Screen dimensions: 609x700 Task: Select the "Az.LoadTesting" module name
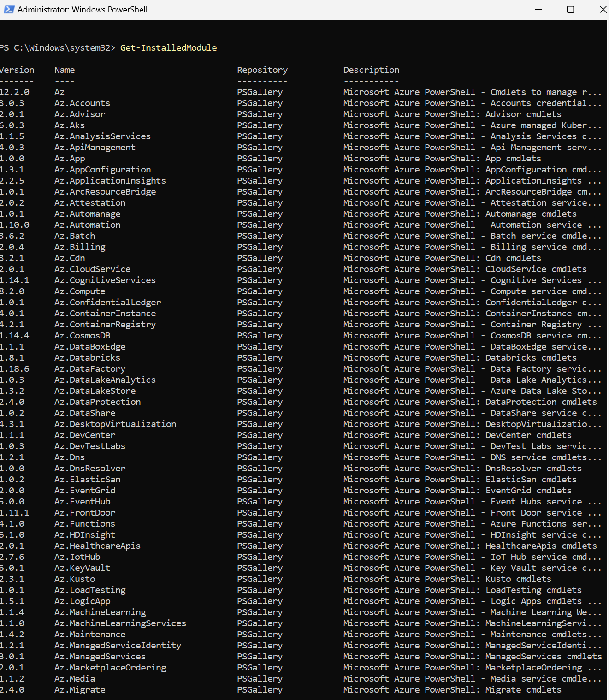click(x=90, y=590)
